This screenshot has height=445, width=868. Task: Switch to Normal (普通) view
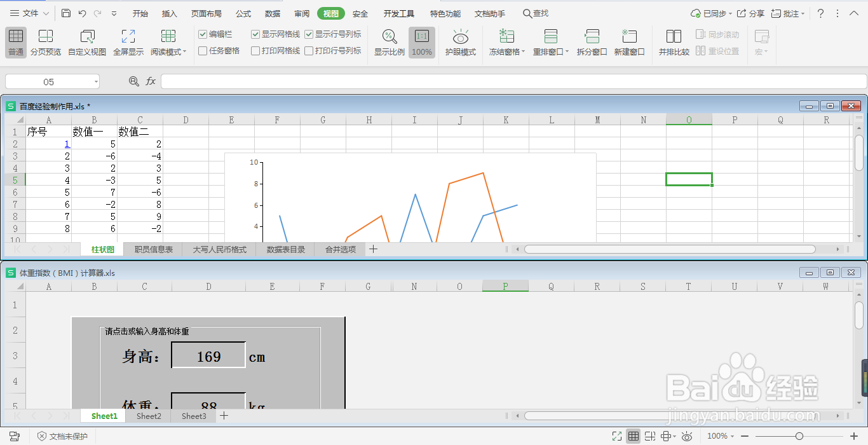tap(16, 42)
